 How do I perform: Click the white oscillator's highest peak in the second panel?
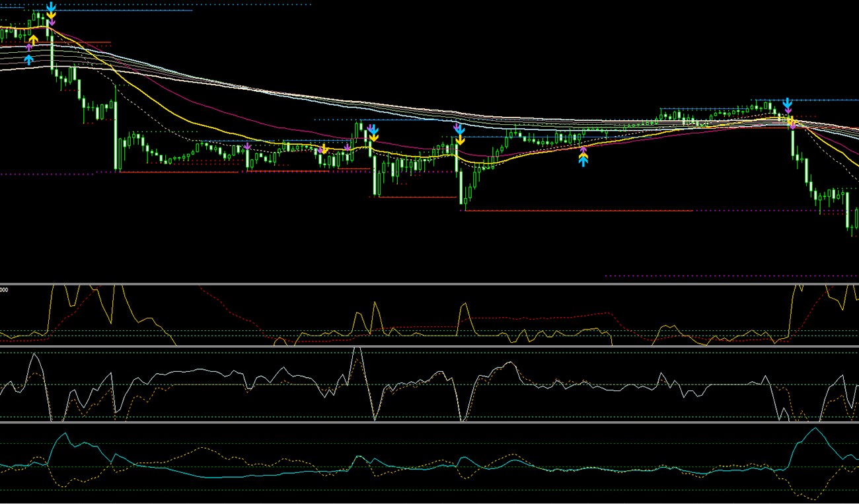pos(357,349)
